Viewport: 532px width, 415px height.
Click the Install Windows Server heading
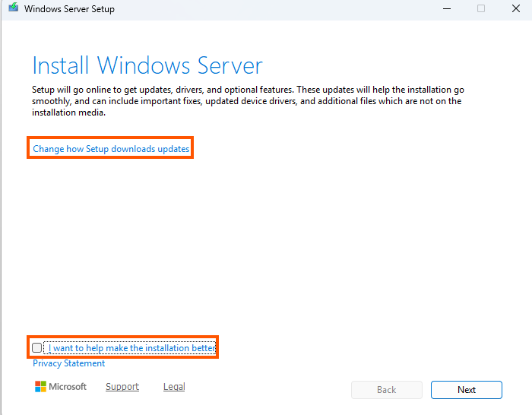pyautogui.click(x=147, y=65)
